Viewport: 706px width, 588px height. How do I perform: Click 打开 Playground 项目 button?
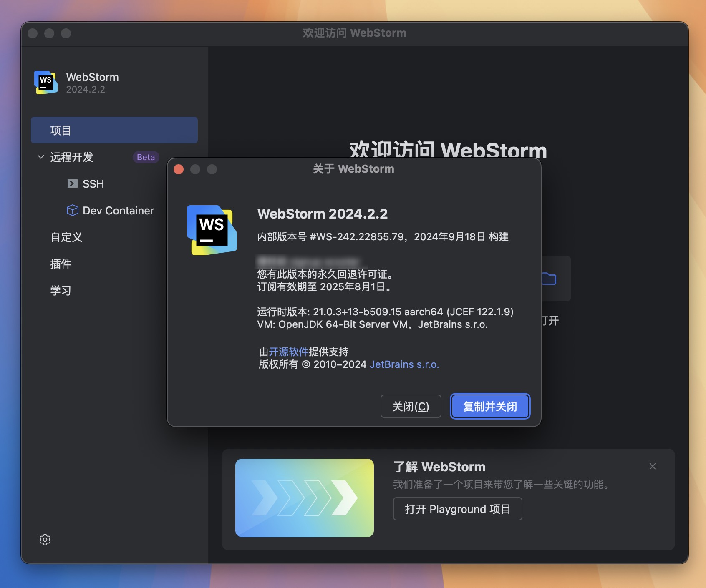pyautogui.click(x=458, y=509)
